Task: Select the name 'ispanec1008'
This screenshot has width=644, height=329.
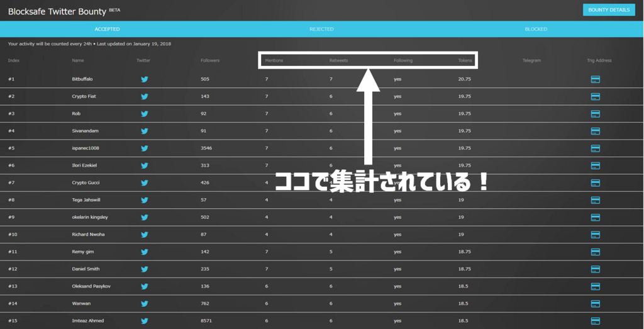Action: tap(86, 148)
